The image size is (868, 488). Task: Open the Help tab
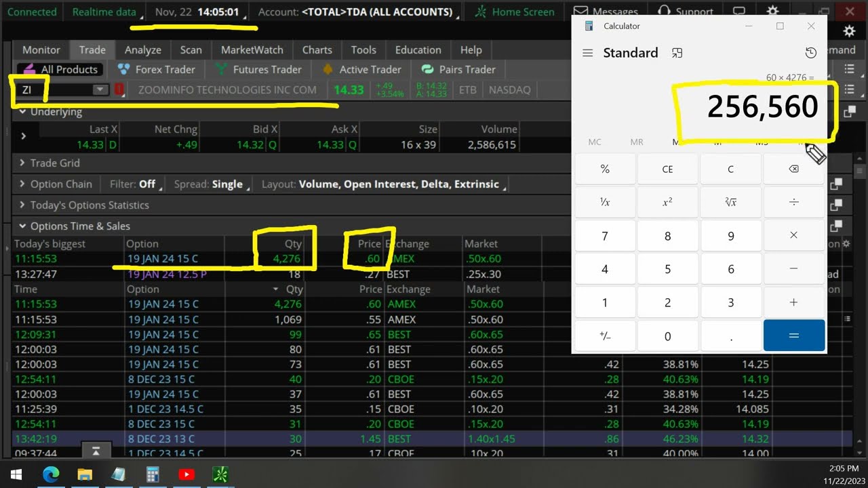[x=471, y=49]
